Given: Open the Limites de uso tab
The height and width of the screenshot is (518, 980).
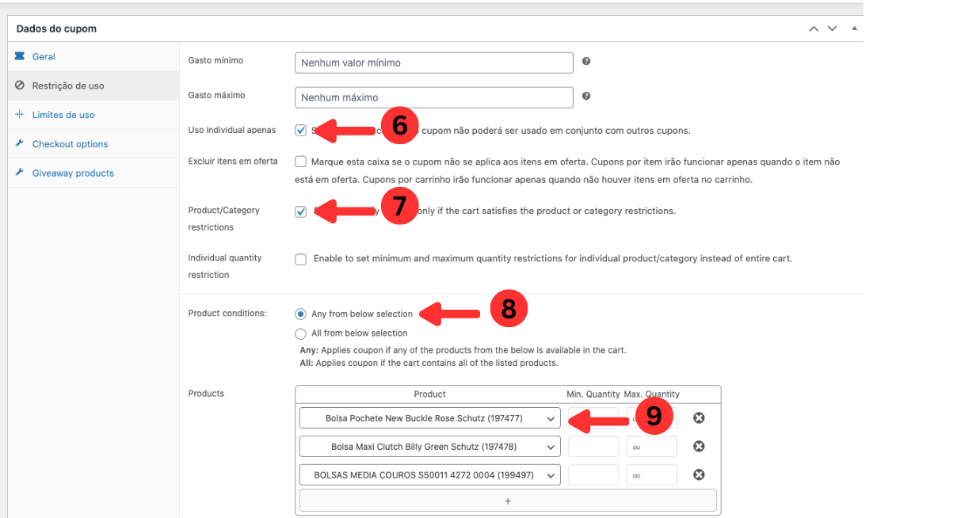Looking at the screenshot, I should point(63,115).
